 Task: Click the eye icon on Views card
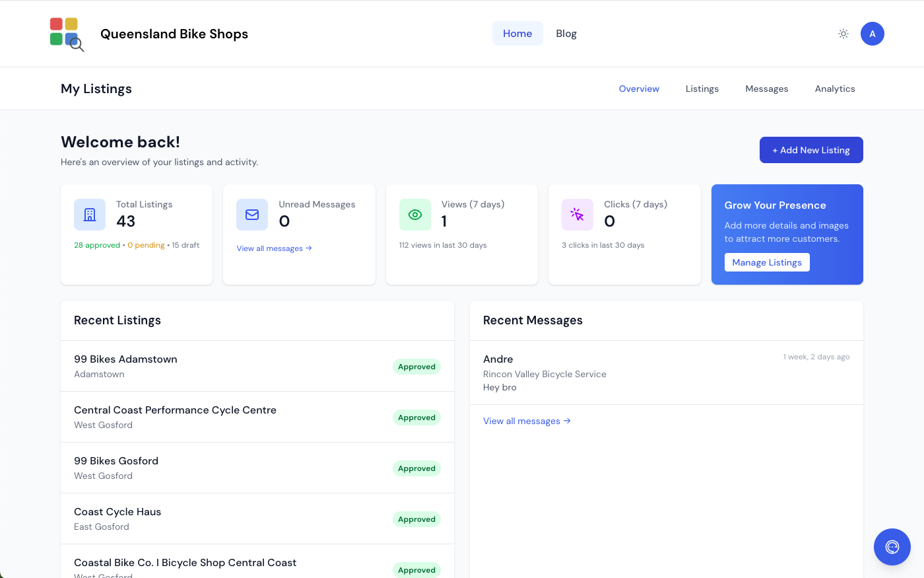pos(414,215)
